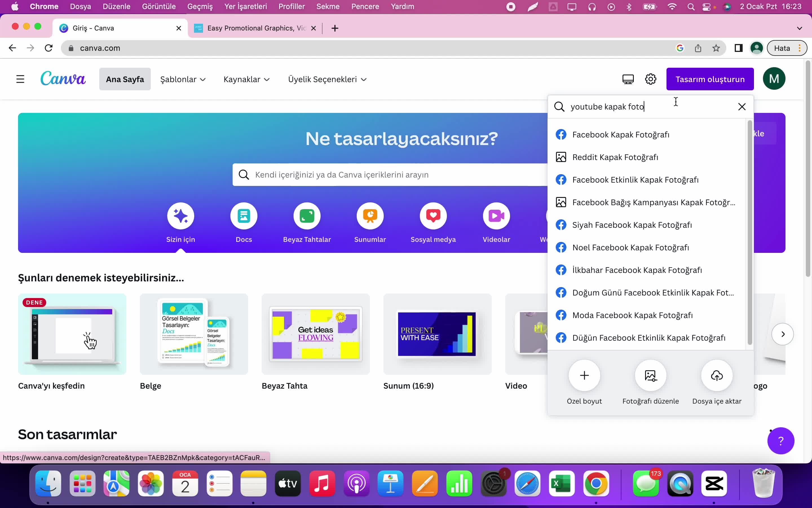Select the Sosyal medya heart icon
This screenshot has height=508, width=812.
click(433, 216)
